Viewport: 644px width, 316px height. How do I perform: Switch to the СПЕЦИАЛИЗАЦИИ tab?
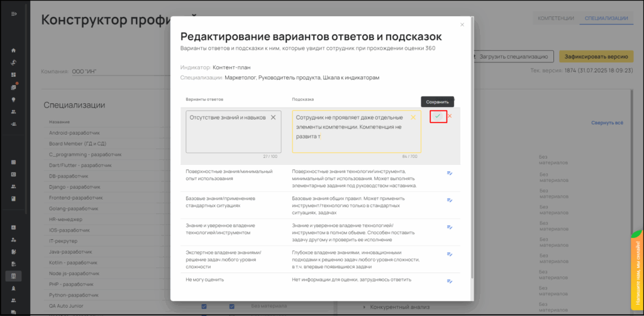pos(606,18)
